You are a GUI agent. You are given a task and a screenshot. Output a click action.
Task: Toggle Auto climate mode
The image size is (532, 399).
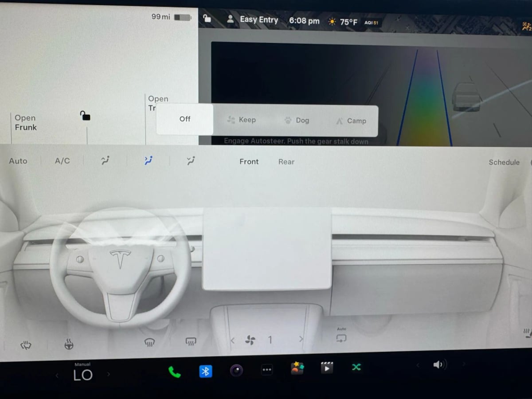tap(18, 161)
